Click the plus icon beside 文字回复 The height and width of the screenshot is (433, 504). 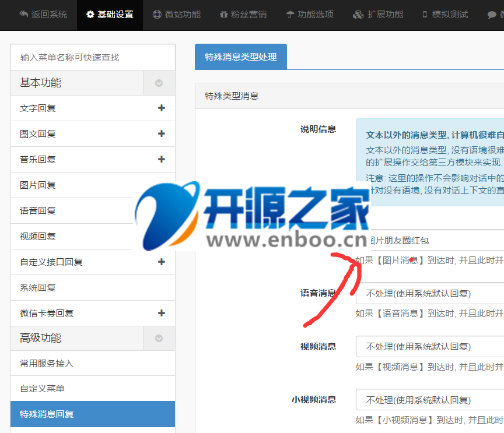(x=162, y=108)
